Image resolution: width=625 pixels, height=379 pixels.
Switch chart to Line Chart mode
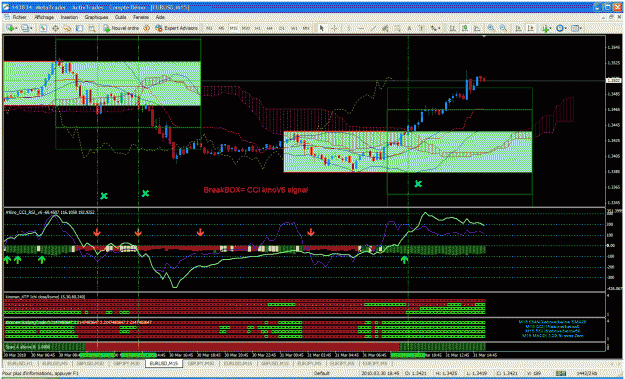click(x=477, y=28)
